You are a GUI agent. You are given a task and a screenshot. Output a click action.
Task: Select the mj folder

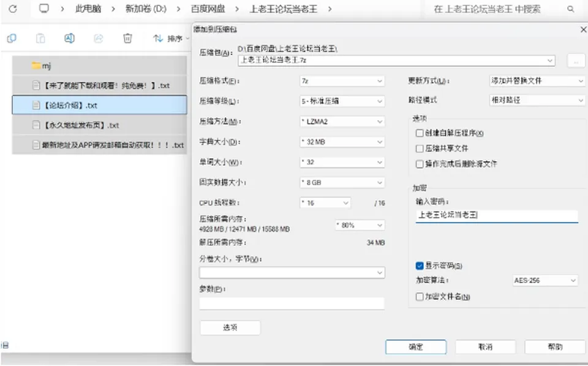click(x=100, y=66)
